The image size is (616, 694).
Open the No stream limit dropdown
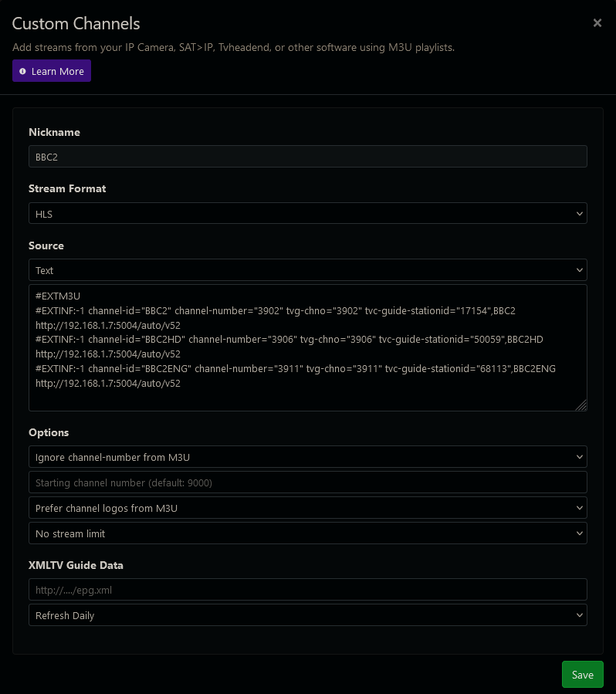point(309,533)
